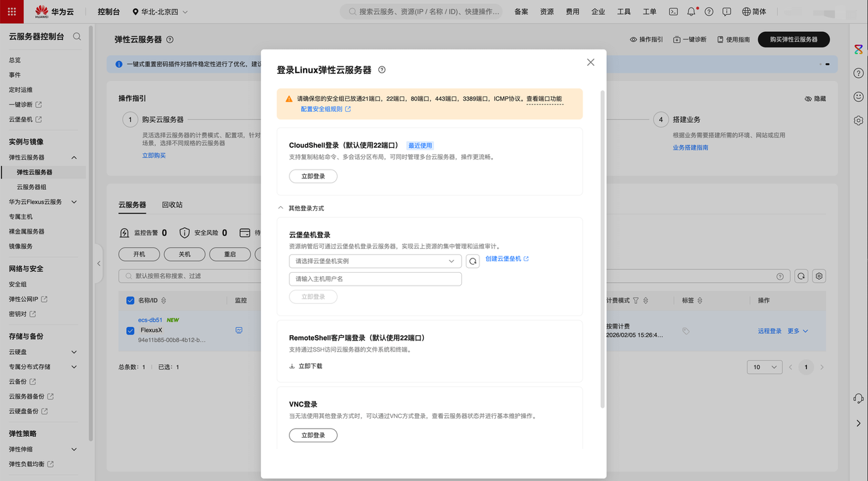The width and height of the screenshot is (868, 481).
Task: Click 立即登录 under VNC登录
Action: [x=313, y=436]
